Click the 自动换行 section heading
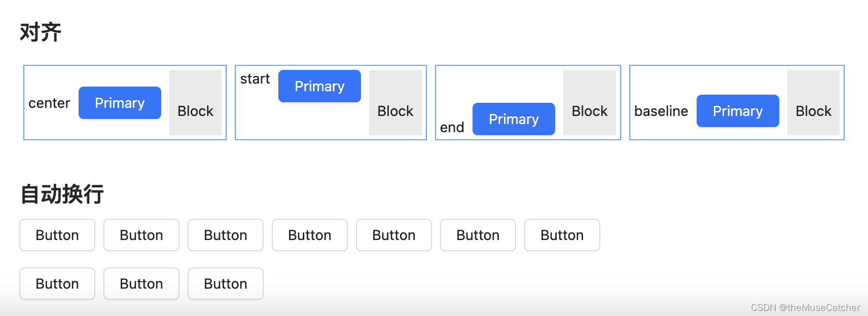Viewport: 868px width, 316px height. tap(62, 194)
